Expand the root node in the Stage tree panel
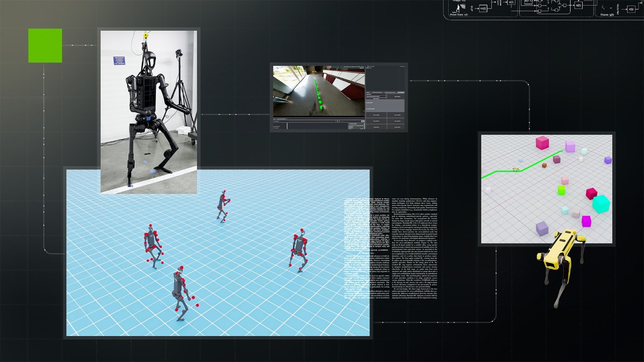Screen dimensions: 644x362 [x=367, y=68]
